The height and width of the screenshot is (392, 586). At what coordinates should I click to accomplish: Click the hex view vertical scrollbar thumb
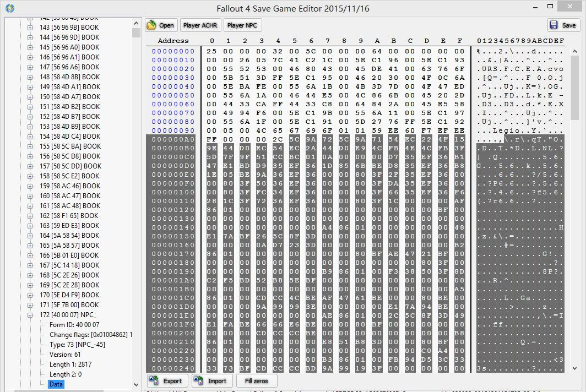(x=574, y=88)
